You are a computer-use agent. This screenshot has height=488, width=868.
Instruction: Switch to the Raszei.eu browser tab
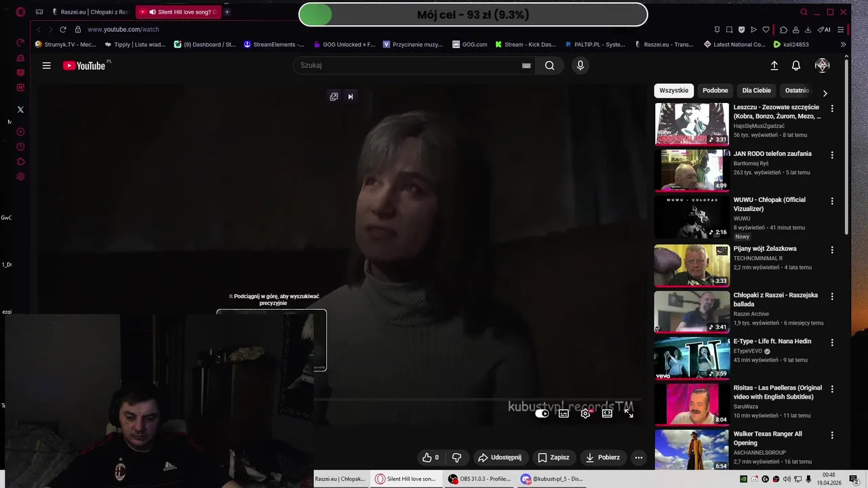tap(90, 12)
